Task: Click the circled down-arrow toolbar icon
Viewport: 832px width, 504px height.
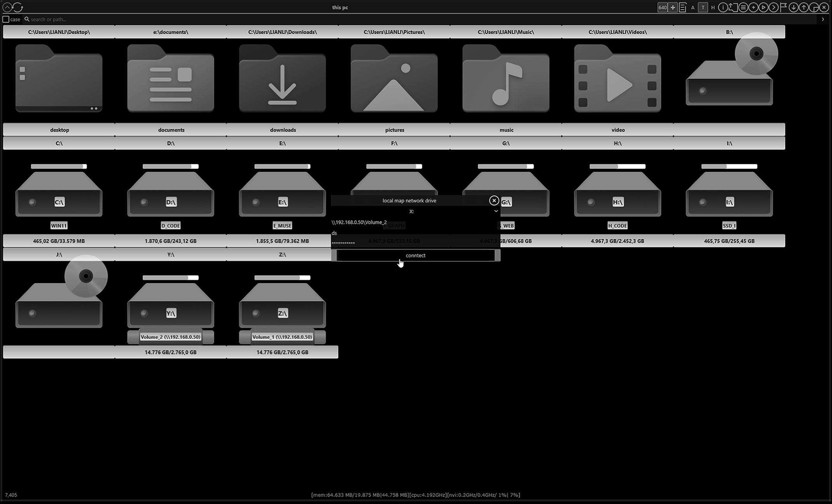Action: click(793, 7)
